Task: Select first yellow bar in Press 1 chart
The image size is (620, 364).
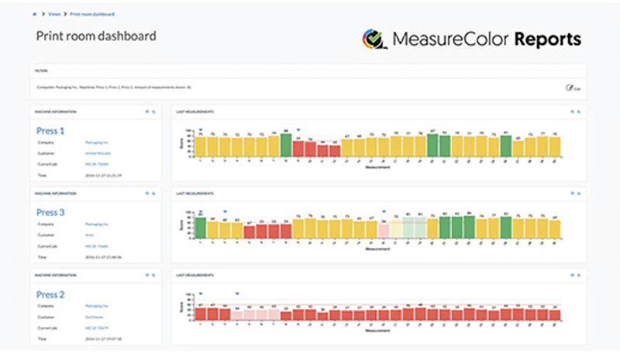Action: [x=201, y=147]
